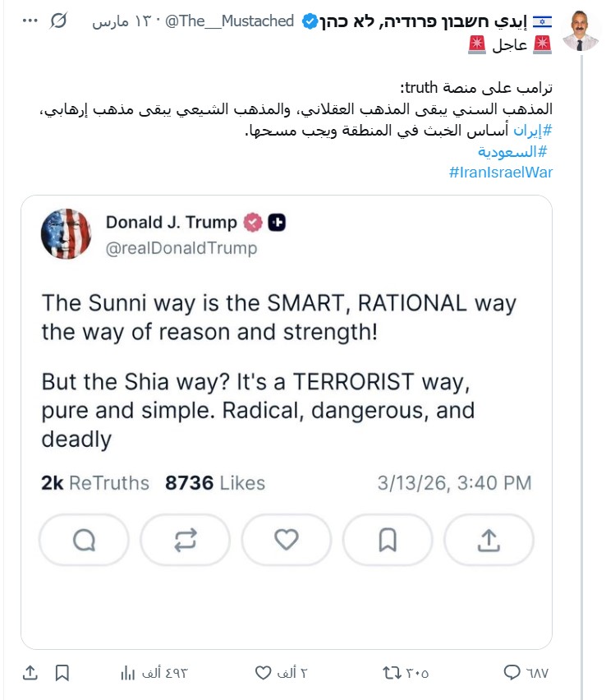Click the Grok circle-slash icon
Image resolution: width=606 pixels, height=700 pixels.
coord(58,21)
